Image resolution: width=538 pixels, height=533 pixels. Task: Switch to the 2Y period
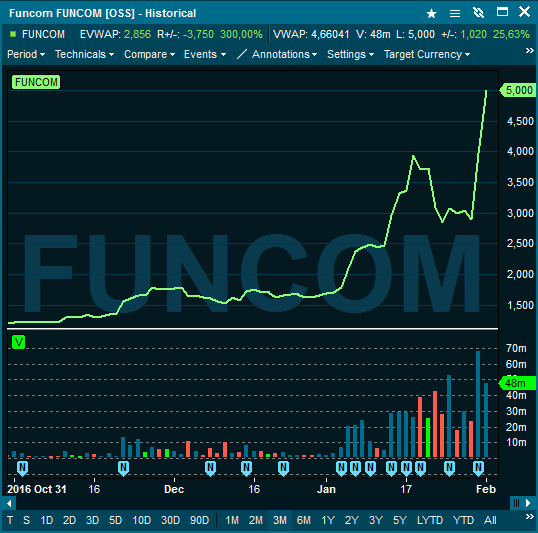pos(352,520)
